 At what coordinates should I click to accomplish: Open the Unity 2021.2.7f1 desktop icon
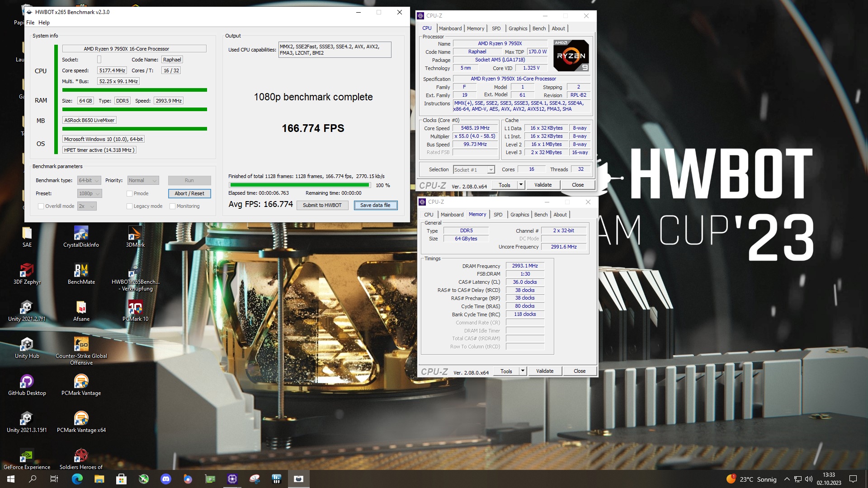click(27, 311)
